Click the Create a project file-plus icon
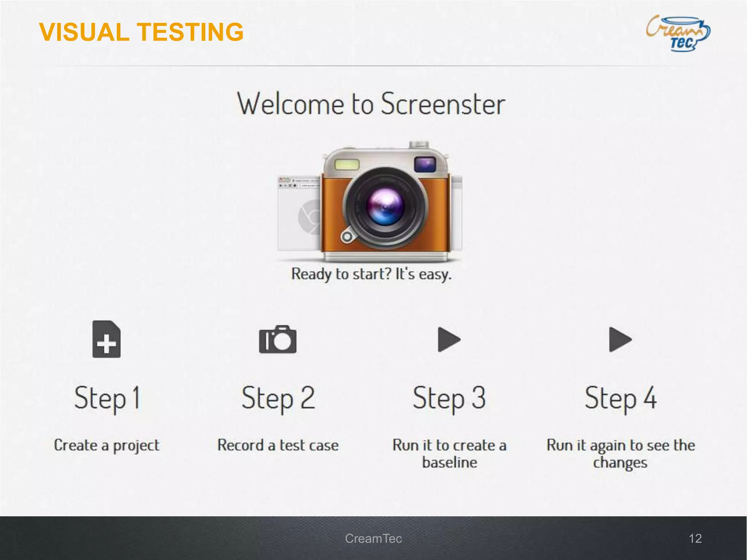The height and width of the screenshot is (560, 747). tap(107, 339)
